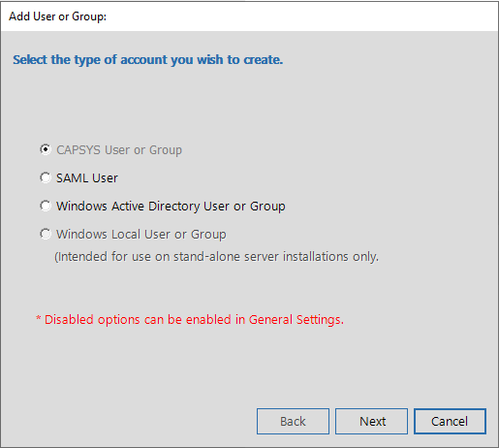499x448 pixels.
Task: Select the CAPSYS User or Group radio button
Action: click(46, 149)
